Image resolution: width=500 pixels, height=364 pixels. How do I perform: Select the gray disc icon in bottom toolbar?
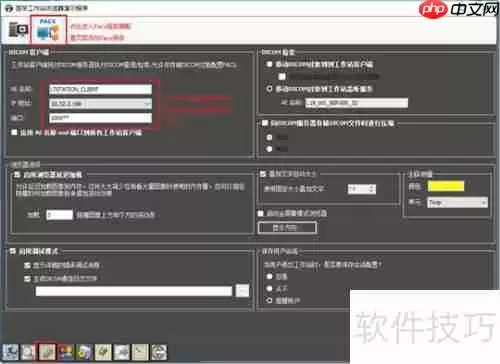coord(28,352)
